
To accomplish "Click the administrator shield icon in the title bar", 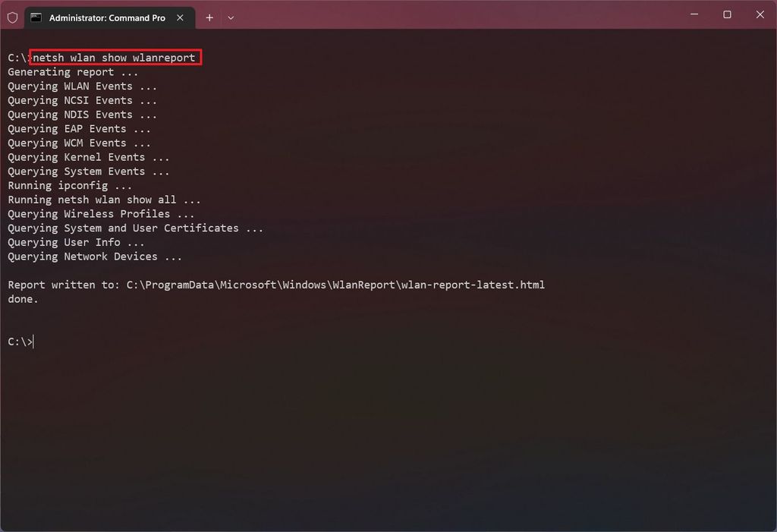I will pos(12,17).
